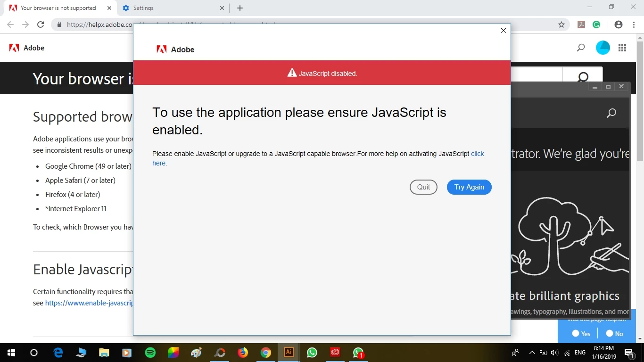
Task: Go forward in Chrome
Action: pos(25,25)
